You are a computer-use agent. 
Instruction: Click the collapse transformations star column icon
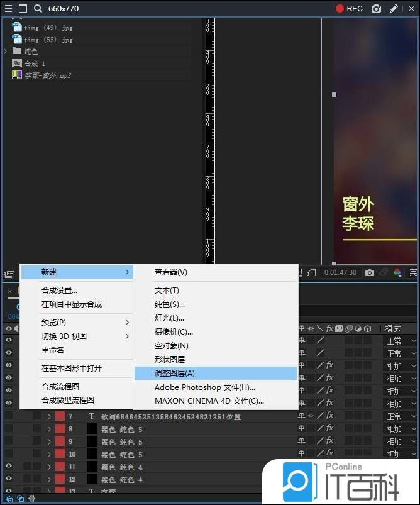311,328
